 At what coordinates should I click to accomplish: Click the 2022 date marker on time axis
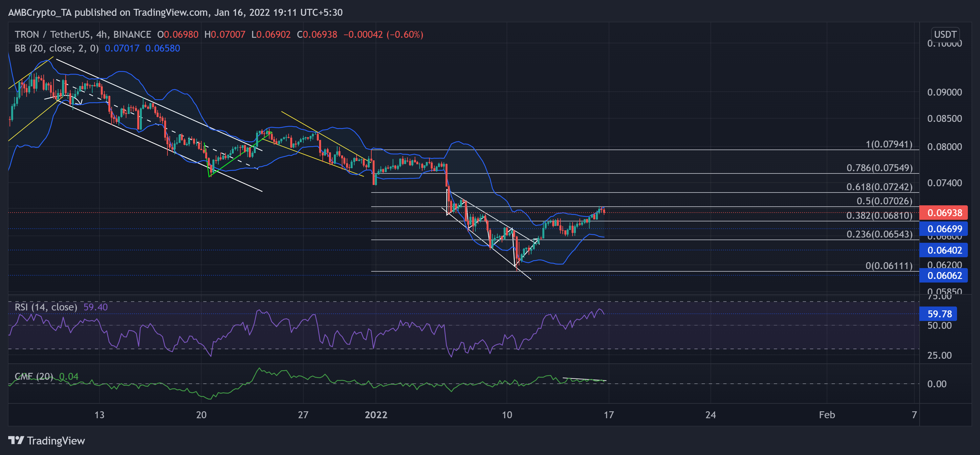(x=376, y=415)
